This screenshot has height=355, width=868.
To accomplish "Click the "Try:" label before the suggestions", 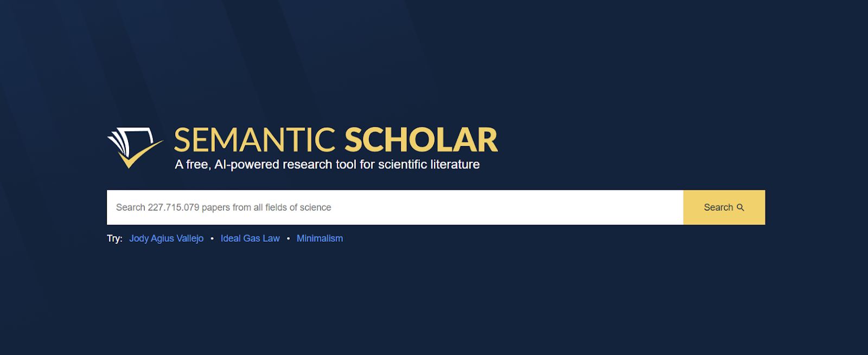I will pyautogui.click(x=114, y=238).
